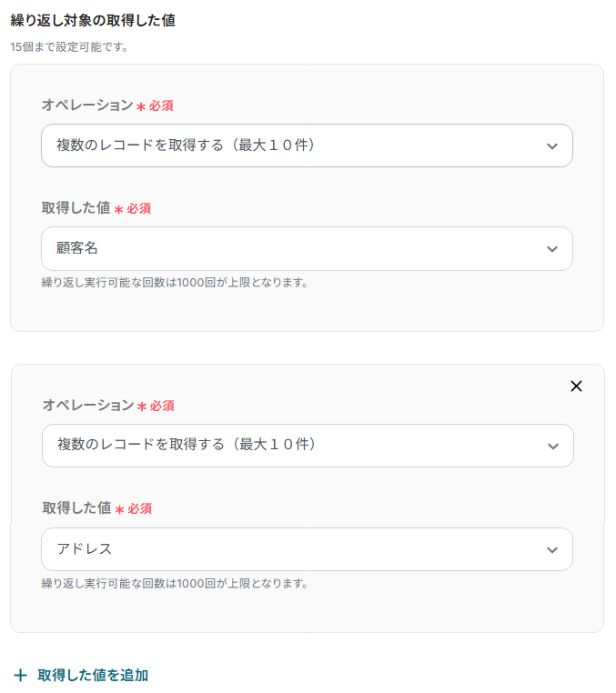The width and height of the screenshot is (616, 693).
Task: Expand chevron on 顧客名 dropdown
Action: (x=552, y=249)
